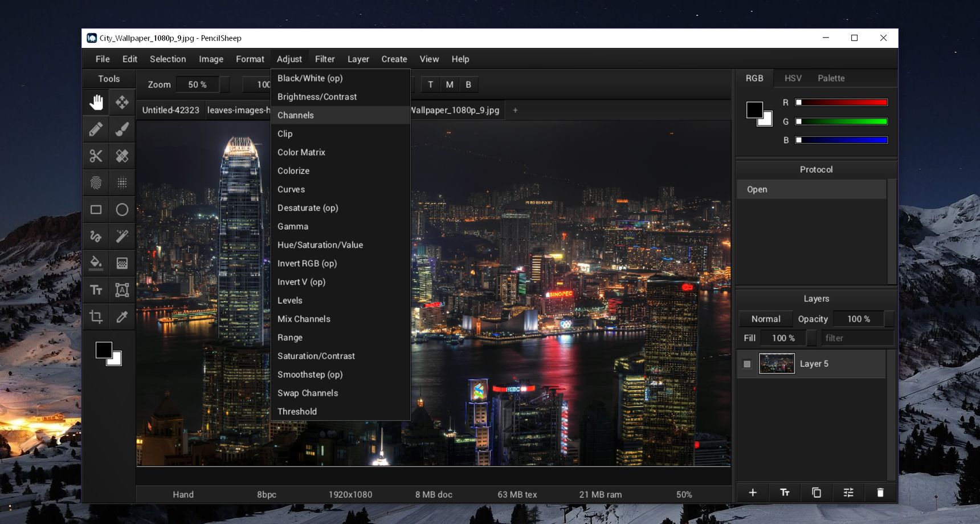980x524 pixels.
Task: Open layer settings sliders icon
Action: [848, 493]
